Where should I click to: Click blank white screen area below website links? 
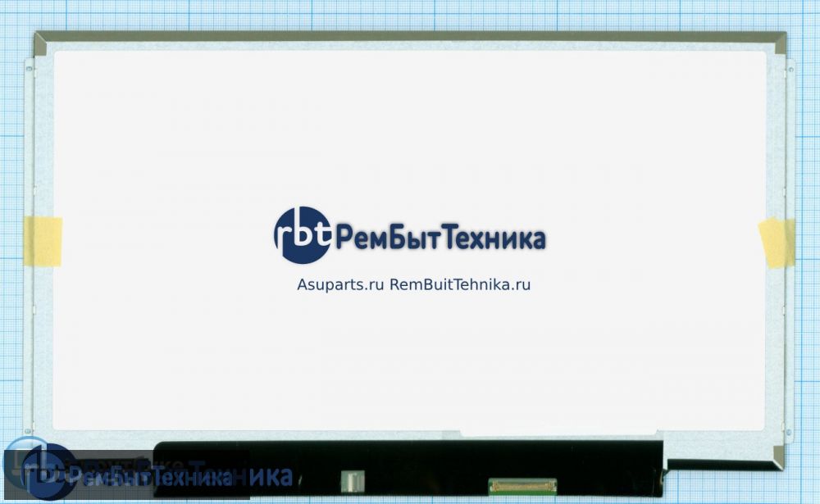410,361
